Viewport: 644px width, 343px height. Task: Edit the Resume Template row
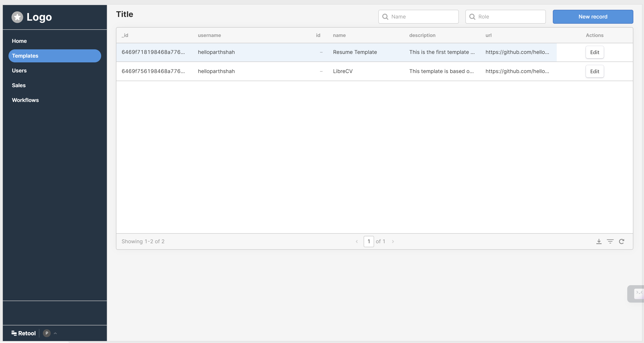(594, 52)
